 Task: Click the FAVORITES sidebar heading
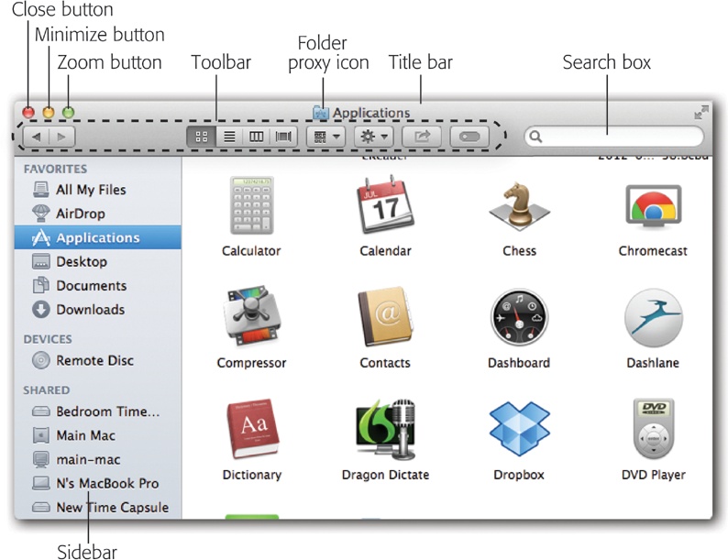pos(55,169)
